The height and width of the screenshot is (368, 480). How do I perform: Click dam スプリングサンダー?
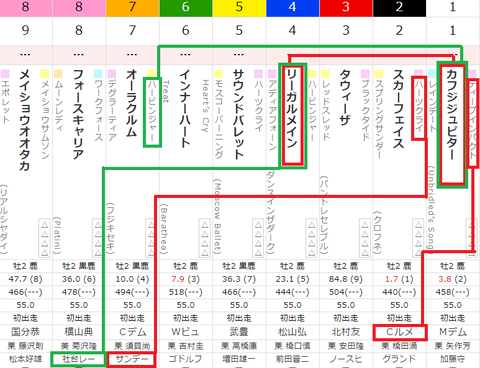(x=379, y=119)
